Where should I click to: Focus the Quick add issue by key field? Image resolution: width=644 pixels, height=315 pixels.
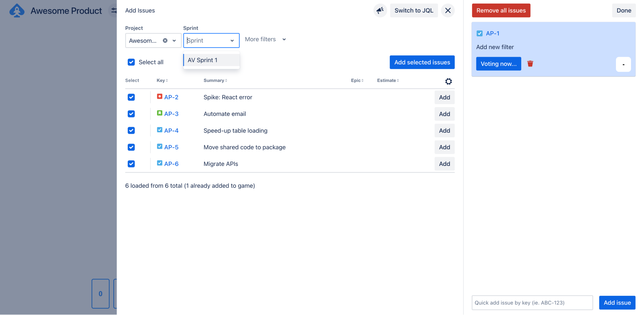pos(532,303)
